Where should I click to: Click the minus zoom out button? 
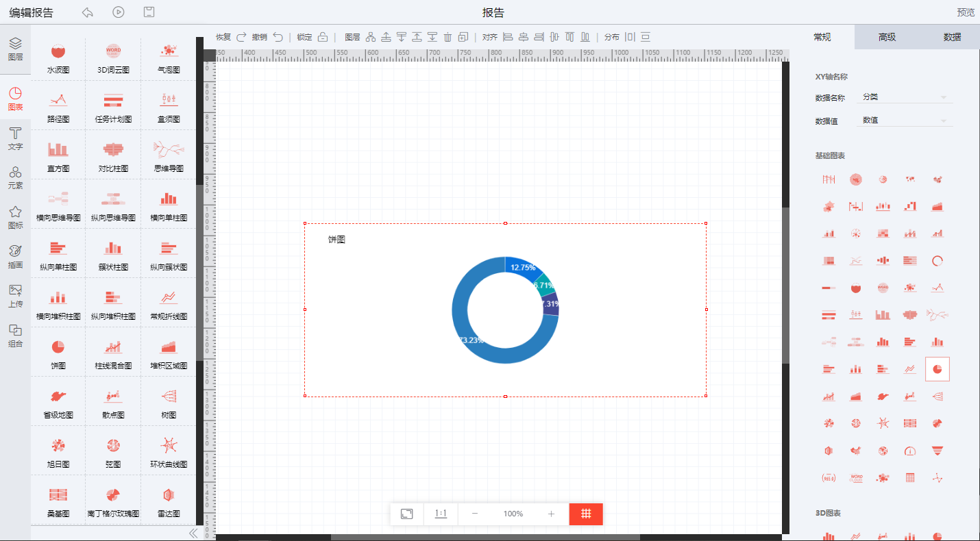475,514
